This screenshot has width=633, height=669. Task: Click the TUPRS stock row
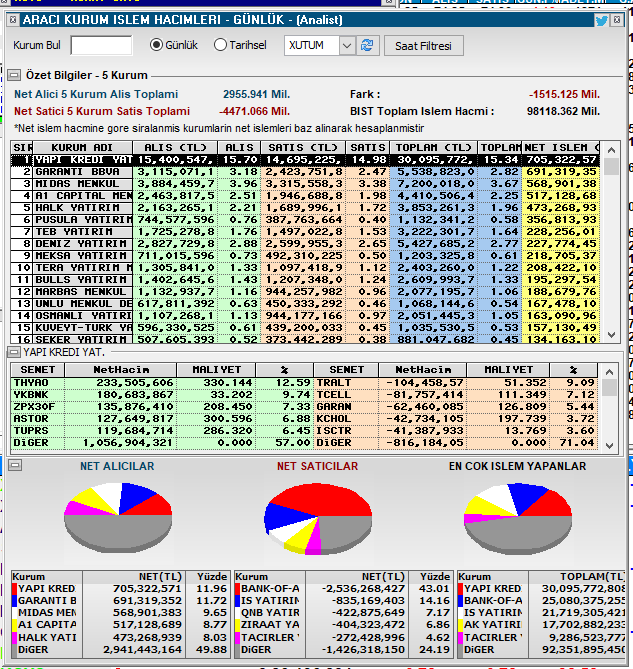162,430
